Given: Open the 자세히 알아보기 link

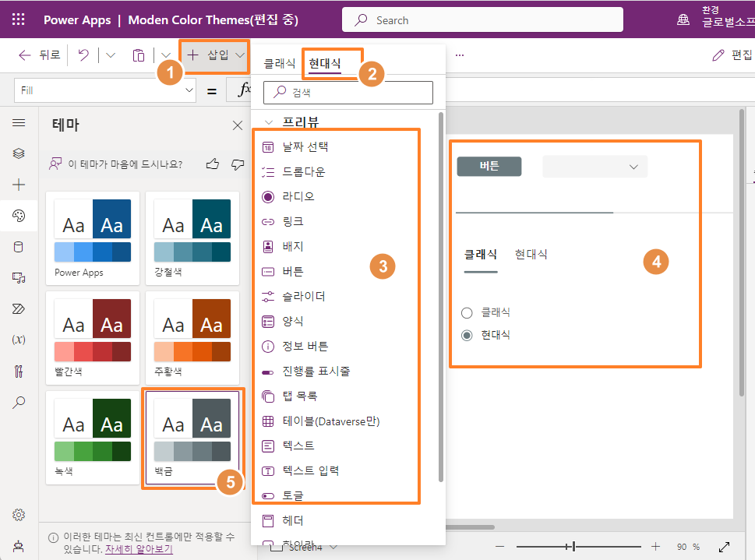Looking at the screenshot, I should (x=139, y=549).
